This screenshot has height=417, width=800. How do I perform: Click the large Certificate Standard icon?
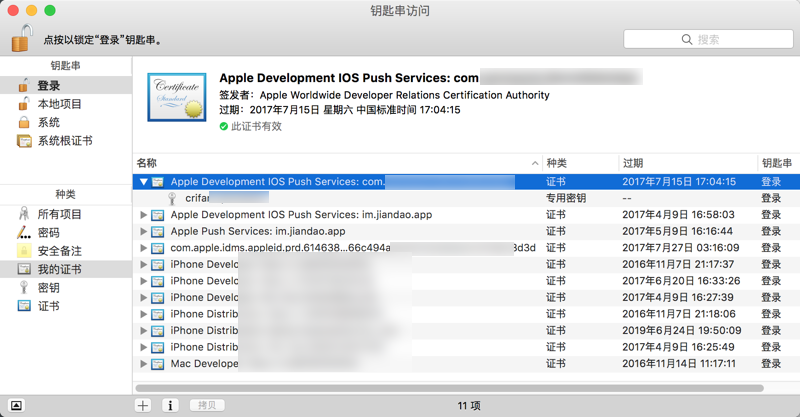177,97
